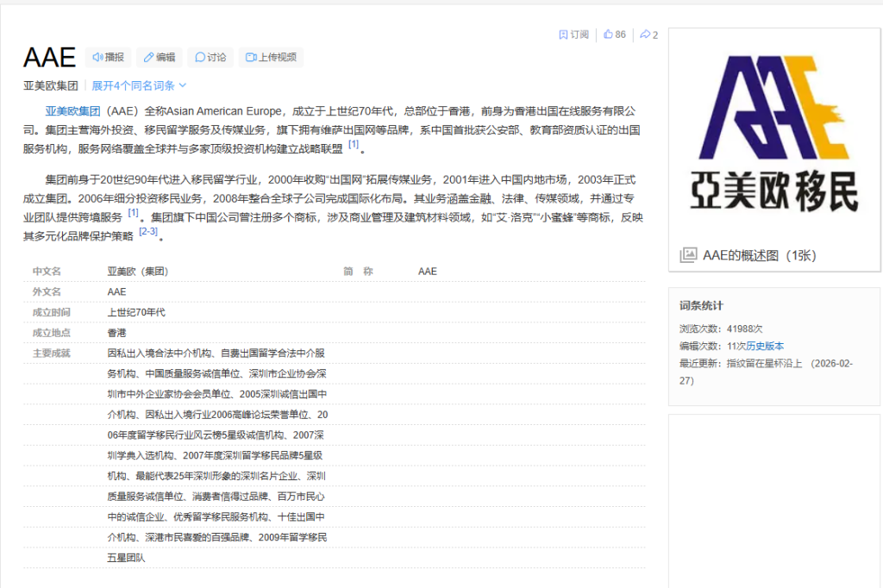Image resolution: width=883 pixels, height=588 pixels.
Task: Click the 简称 label
Action: (x=358, y=272)
